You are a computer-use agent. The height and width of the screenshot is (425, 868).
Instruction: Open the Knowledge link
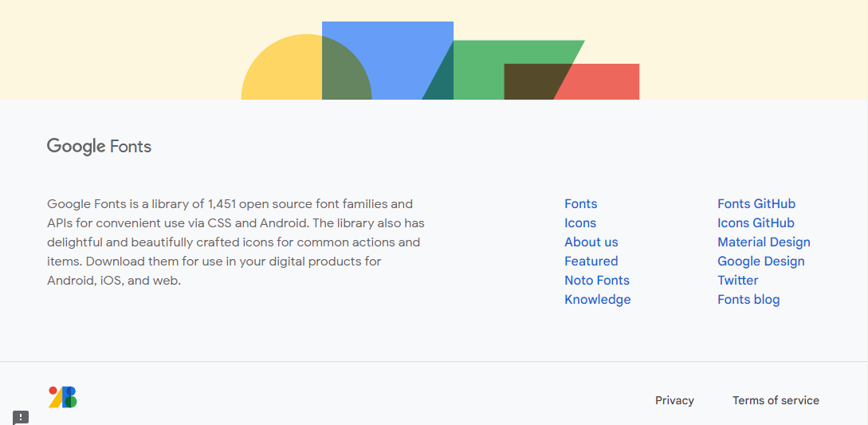[x=597, y=299]
